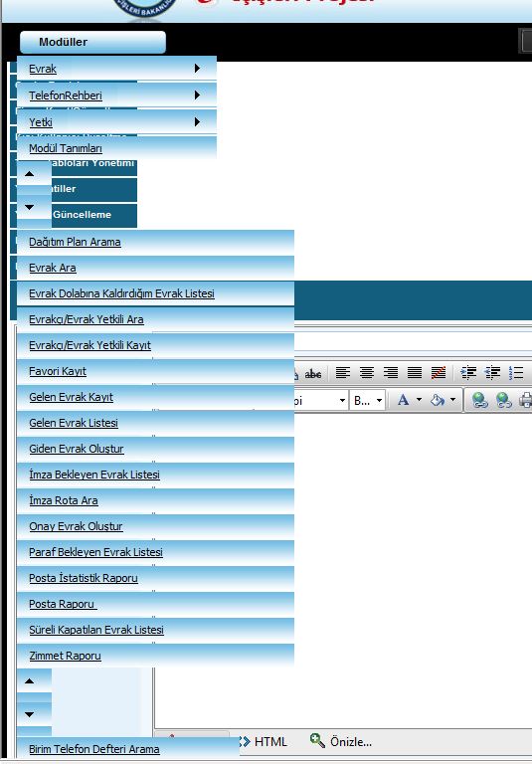Open the Evrak menu item
The width and height of the screenshot is (532, 764).
(x=116, y=69)
